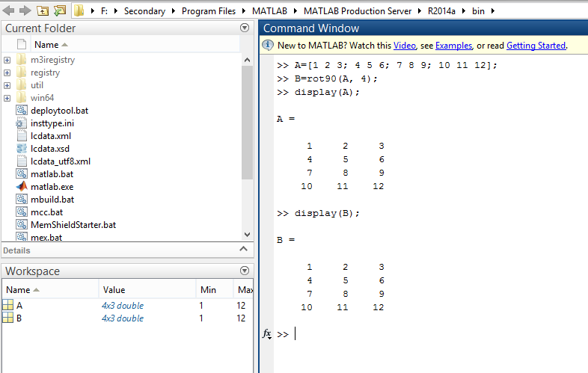Open Workspace panel actions menu
The height and width of the screenshot is (373, 588).
pos(245,271)
